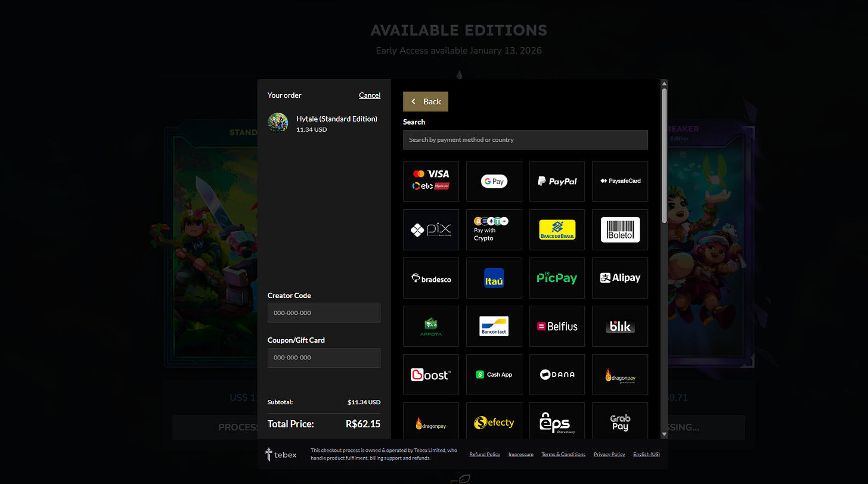Image resolution: width=868 pixels, height=484 pixels.
Task: Click into the Creator Code field
Action: tap(324, 313)
